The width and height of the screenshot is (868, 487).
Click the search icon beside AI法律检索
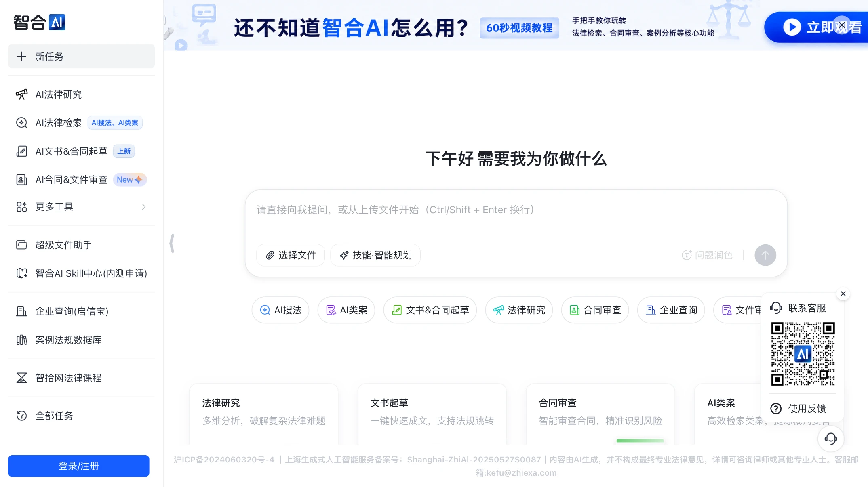(21, 123)
